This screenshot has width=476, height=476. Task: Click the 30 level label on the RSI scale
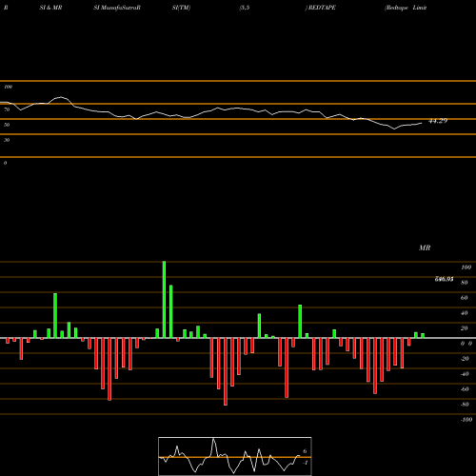pos(7,140)
